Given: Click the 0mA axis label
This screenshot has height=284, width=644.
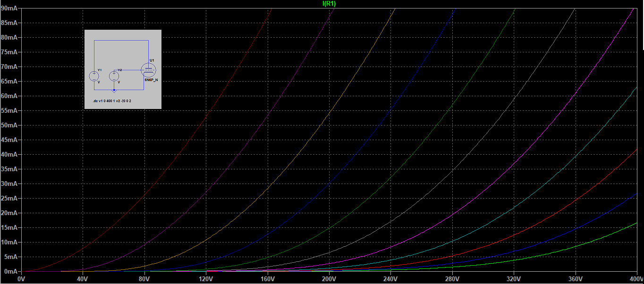Looking at the screenshot, I should coord(11,271).
